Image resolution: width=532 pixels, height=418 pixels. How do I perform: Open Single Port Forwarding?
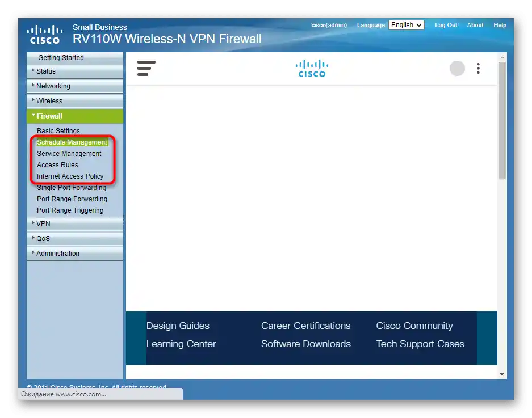(x=72, y=188)
